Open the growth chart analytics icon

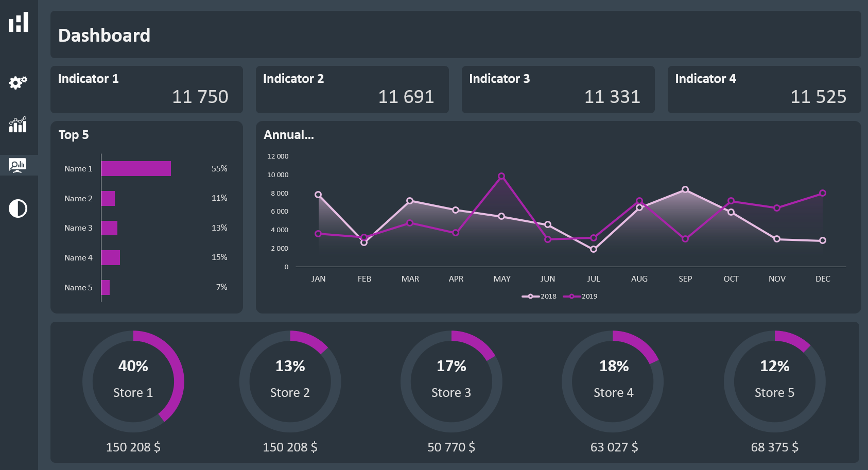click(18, 125)
